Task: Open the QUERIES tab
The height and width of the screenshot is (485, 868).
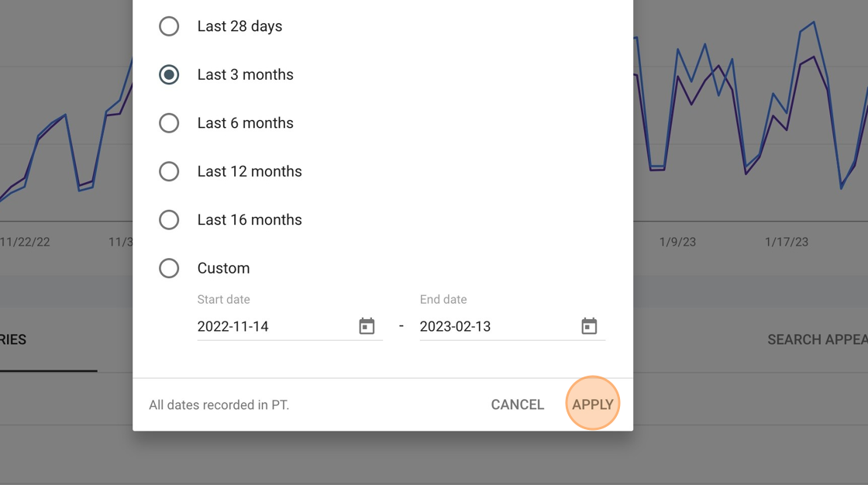Action: pyautogui.click(x=13, y=339)
